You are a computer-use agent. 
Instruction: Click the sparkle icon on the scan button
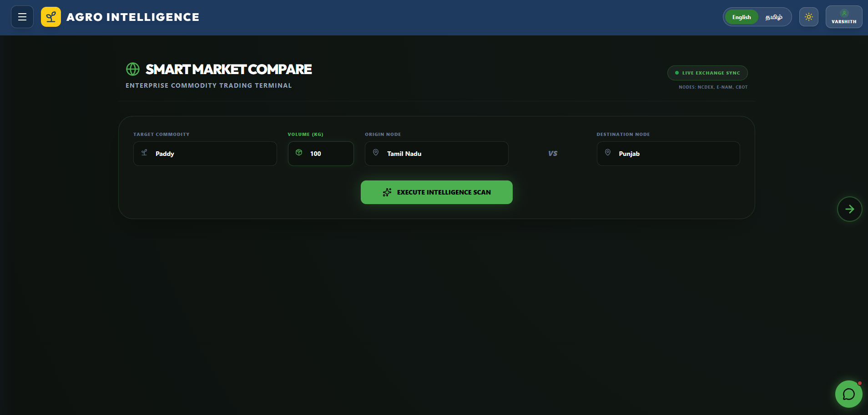pyautogui.click(x=387, y=192)
